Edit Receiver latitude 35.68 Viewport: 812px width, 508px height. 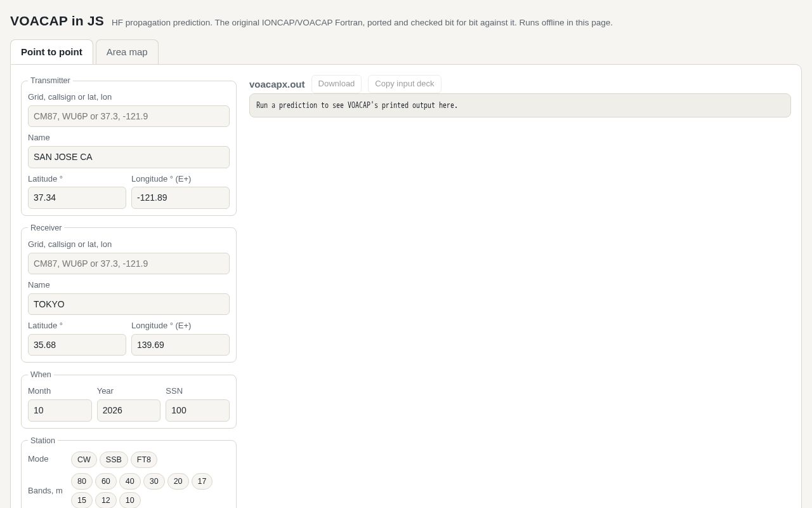pos(77,345)
